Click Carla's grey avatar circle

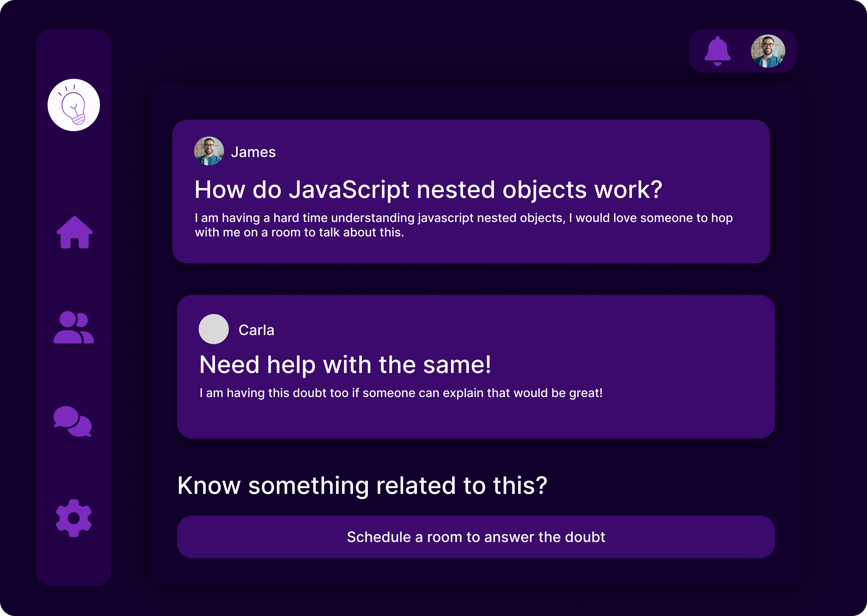[x=214, y=329]
